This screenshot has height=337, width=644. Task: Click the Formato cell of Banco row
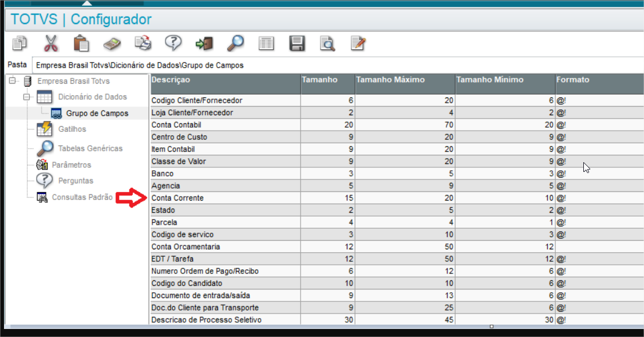coord(600,174)
